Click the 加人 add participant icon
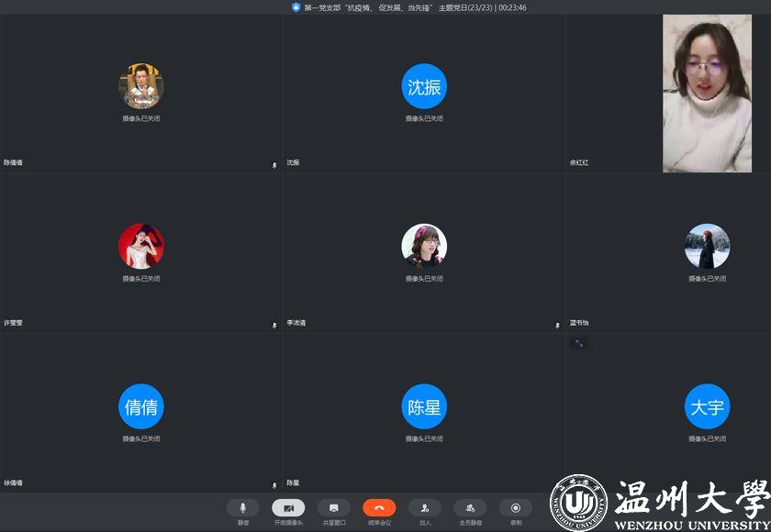771x532 pixels. pyautogui.click(x=424, y=508)
